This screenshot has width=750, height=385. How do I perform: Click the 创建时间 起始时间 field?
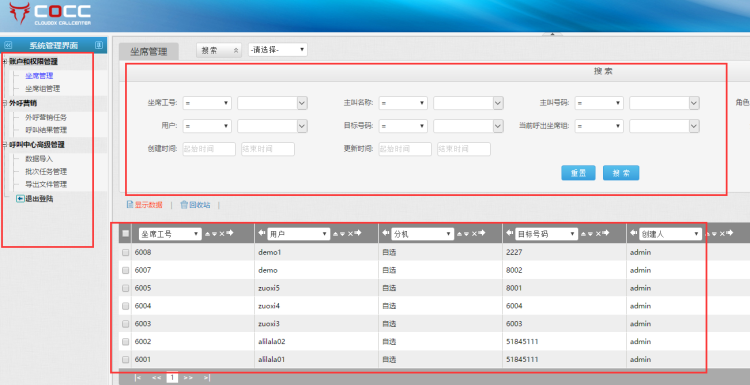pyautogui.click(x=209, y=149)
